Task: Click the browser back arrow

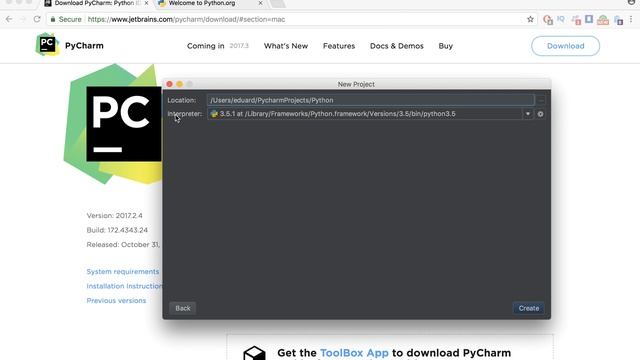Action: point(9,19)
